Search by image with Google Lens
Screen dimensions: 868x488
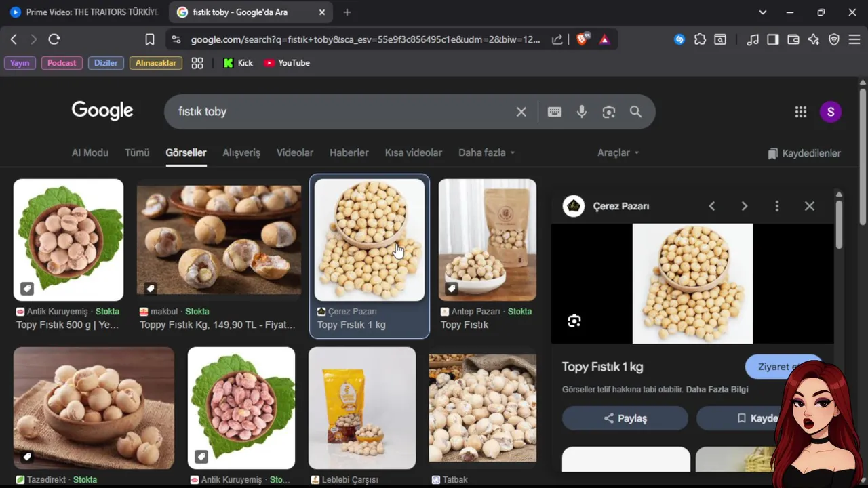[x=609, y=112]
